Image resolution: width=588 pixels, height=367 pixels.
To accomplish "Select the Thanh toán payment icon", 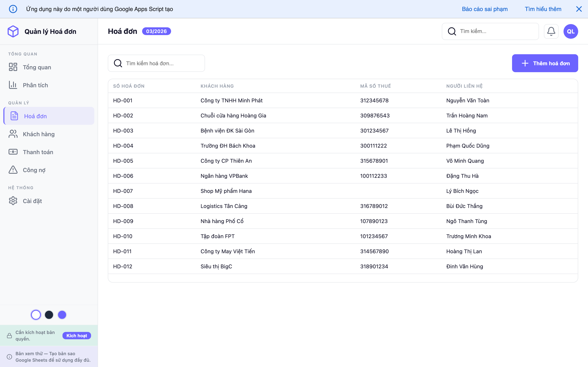I will coord(13,152).
